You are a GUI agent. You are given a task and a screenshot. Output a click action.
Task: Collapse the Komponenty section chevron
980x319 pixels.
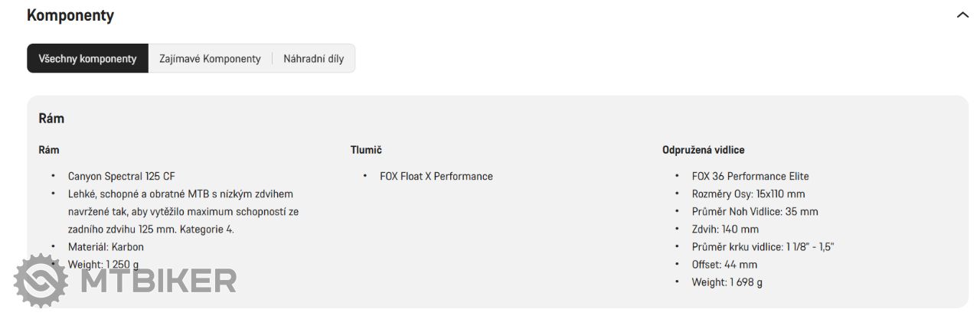[x=962, y=15]
